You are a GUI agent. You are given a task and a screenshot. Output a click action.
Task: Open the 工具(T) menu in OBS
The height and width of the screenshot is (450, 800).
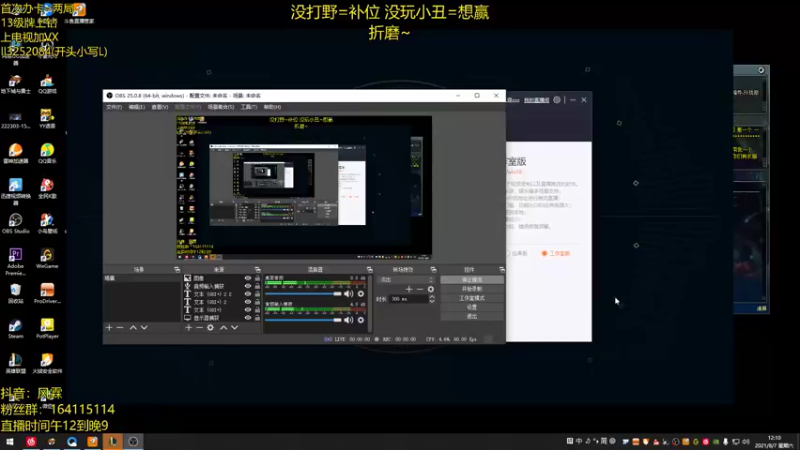coord(248,107)
